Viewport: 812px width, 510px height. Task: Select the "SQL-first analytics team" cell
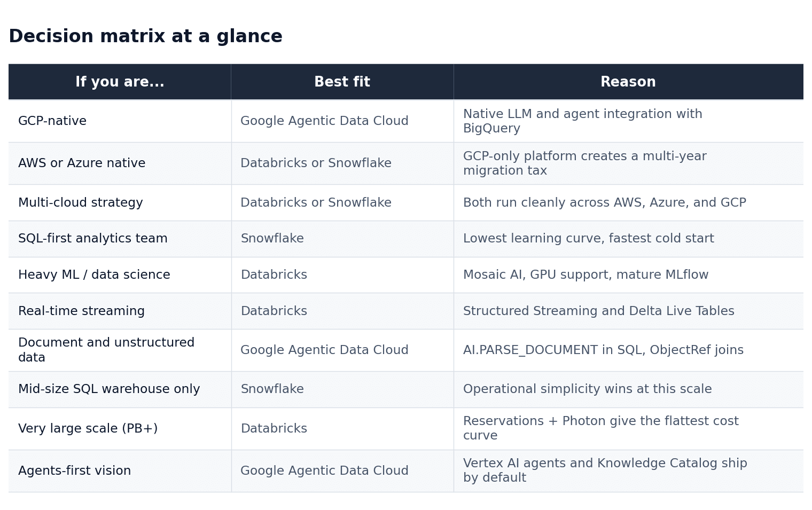(120, 239)
